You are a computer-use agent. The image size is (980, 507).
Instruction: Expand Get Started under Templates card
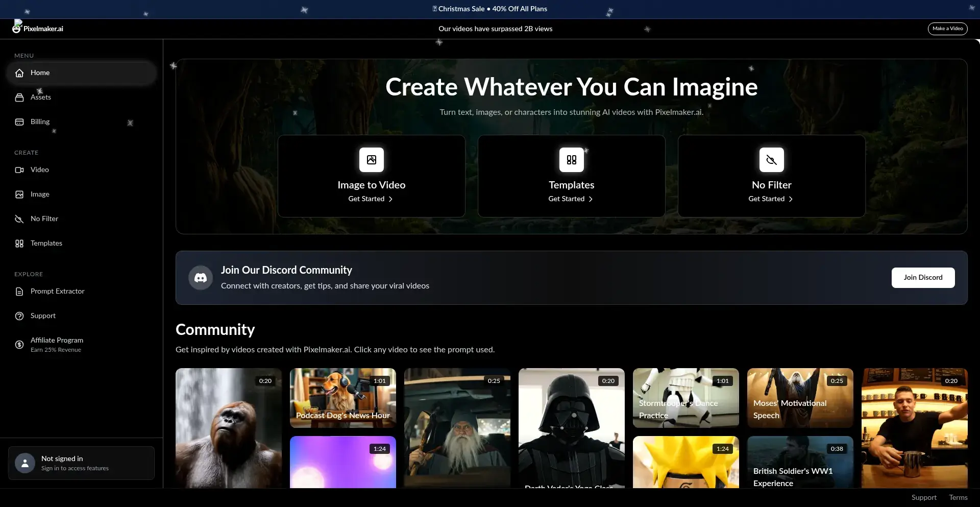pyautogui.click(x=571, y=199)
